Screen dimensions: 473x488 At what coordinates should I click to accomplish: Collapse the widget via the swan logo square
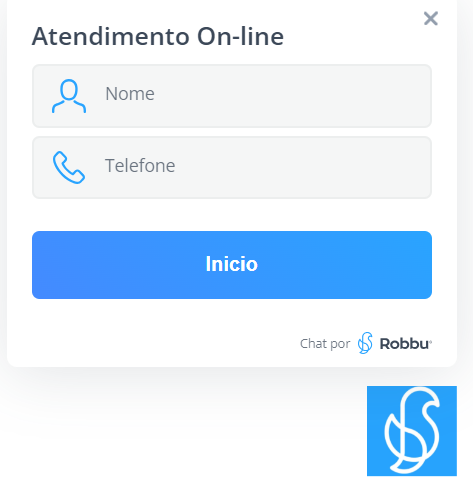point(412,431)
